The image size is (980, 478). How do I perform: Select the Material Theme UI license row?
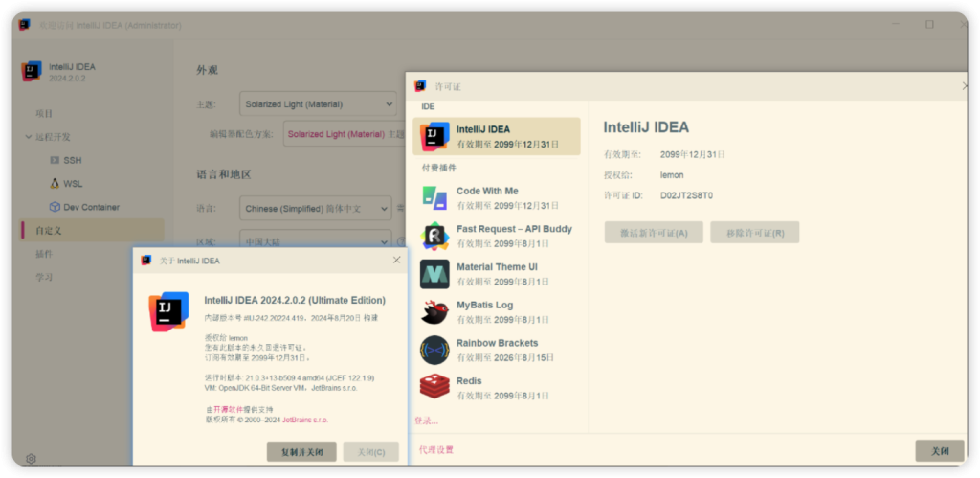497,274
